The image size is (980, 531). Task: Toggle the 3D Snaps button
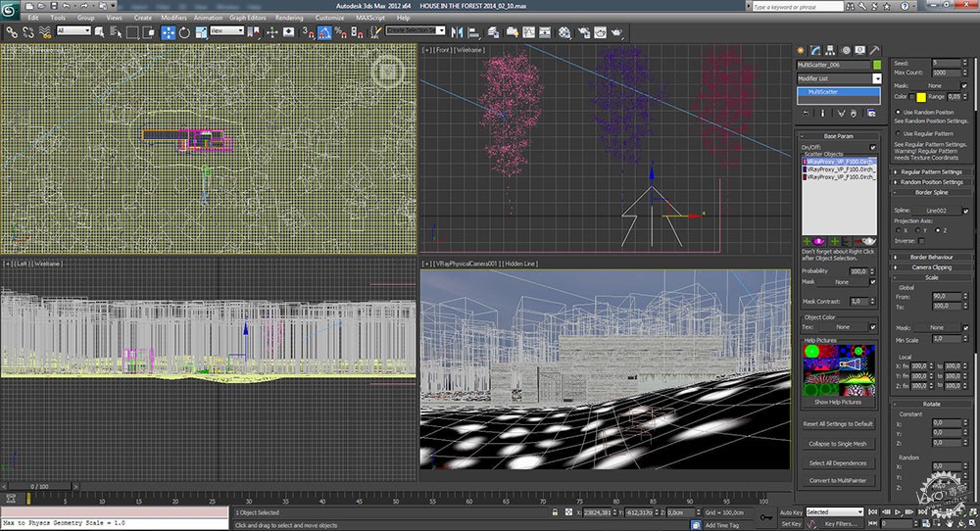[x=308, y=32]
